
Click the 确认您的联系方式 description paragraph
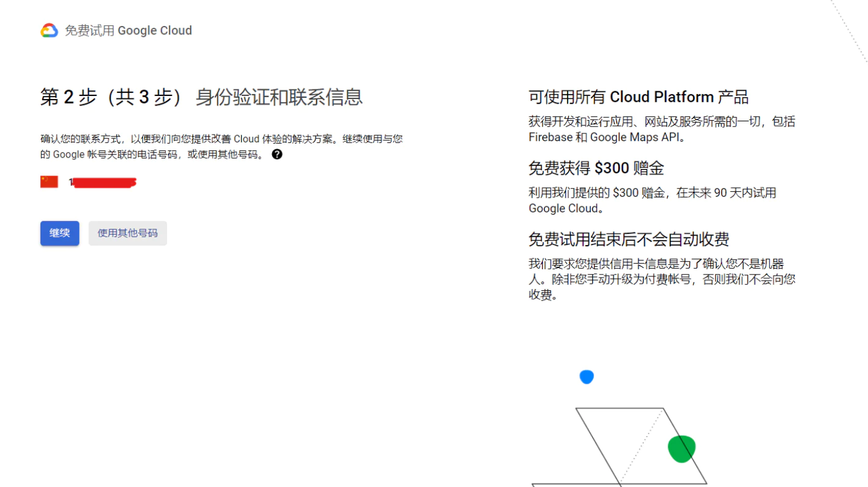[221, 147]
